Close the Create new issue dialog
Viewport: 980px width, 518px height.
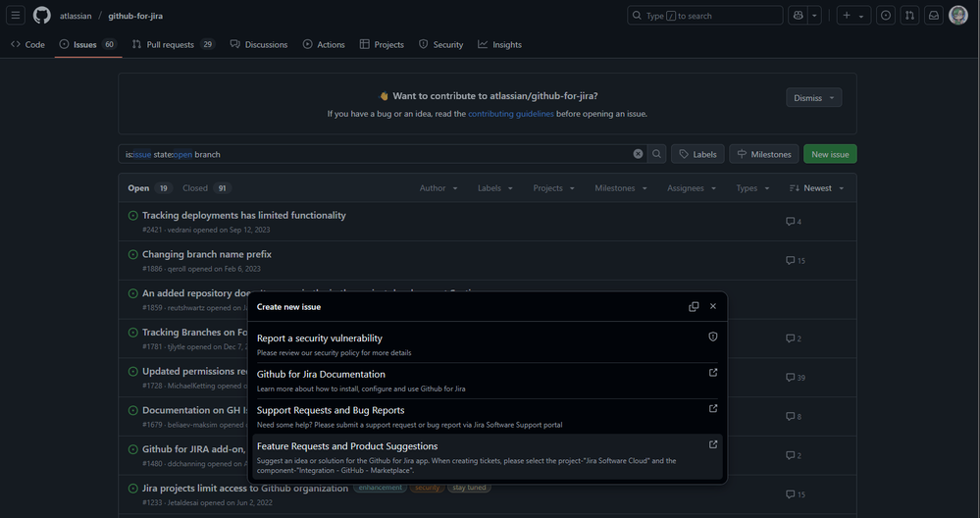tap(713, 306)
